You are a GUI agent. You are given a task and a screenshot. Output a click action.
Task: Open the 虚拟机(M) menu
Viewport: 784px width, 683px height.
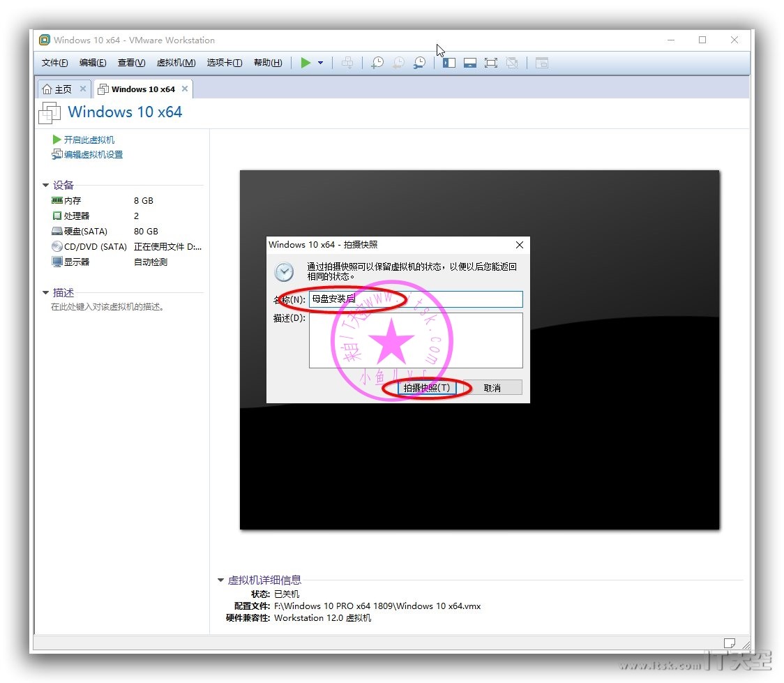pos(176,63)
